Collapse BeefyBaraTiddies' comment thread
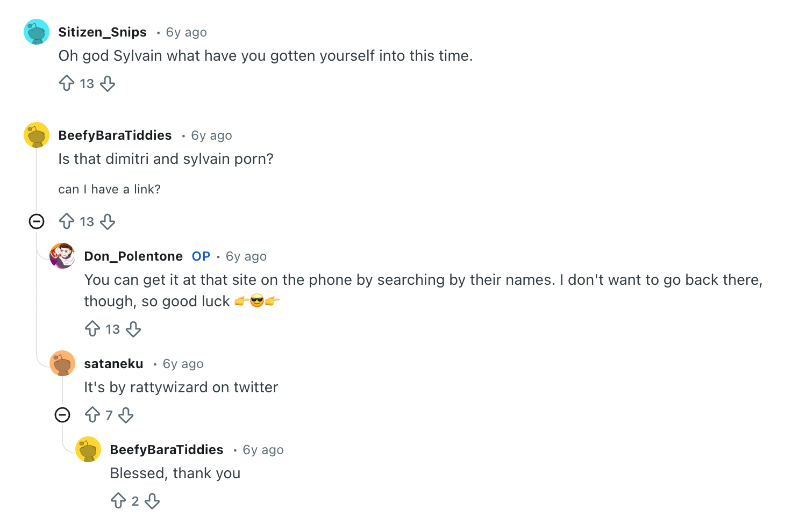The width and height of the screenshot is (799, 532). (37, 221)
